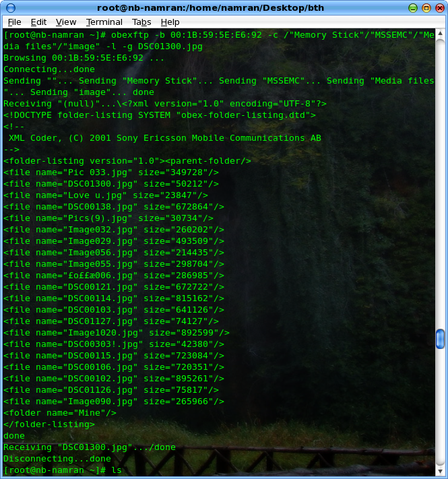Image resolution: width=448 pixels, height=479 pixels.
Task: Open the File menu
Action: pyautogui.click(x=14, y=22)
